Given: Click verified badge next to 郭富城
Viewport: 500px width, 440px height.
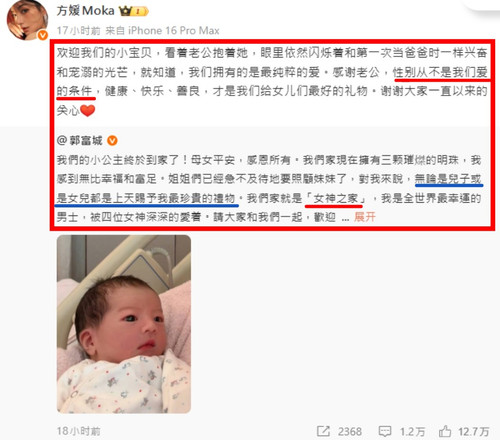Looking at the screenshot, I should (112, 141).
